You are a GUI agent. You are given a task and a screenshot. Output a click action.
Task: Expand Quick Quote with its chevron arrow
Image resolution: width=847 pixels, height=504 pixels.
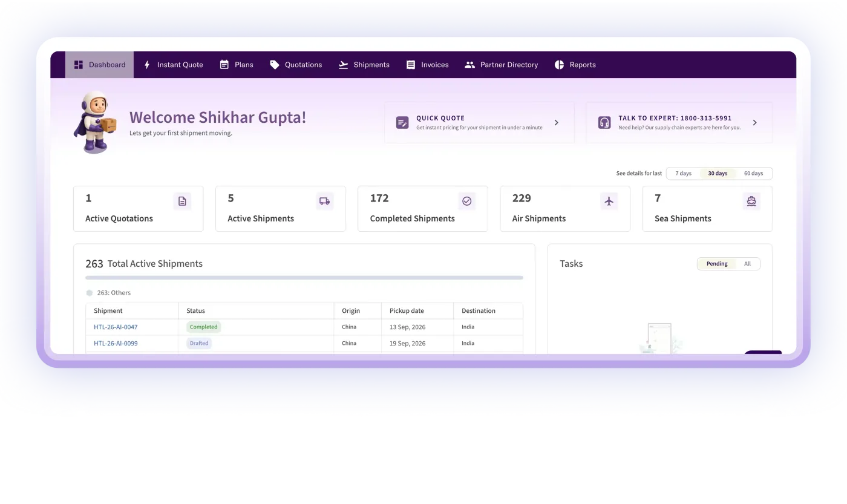[557, 123]
